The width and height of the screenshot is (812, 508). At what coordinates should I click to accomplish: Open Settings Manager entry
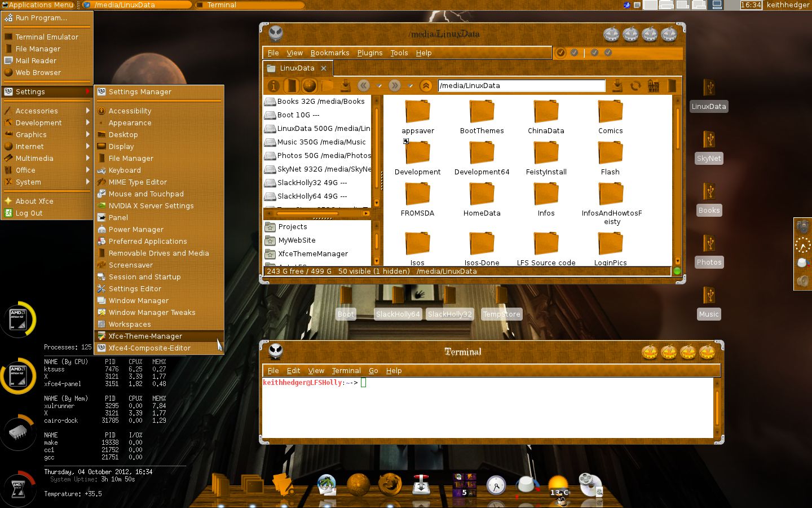click(159, 91)
